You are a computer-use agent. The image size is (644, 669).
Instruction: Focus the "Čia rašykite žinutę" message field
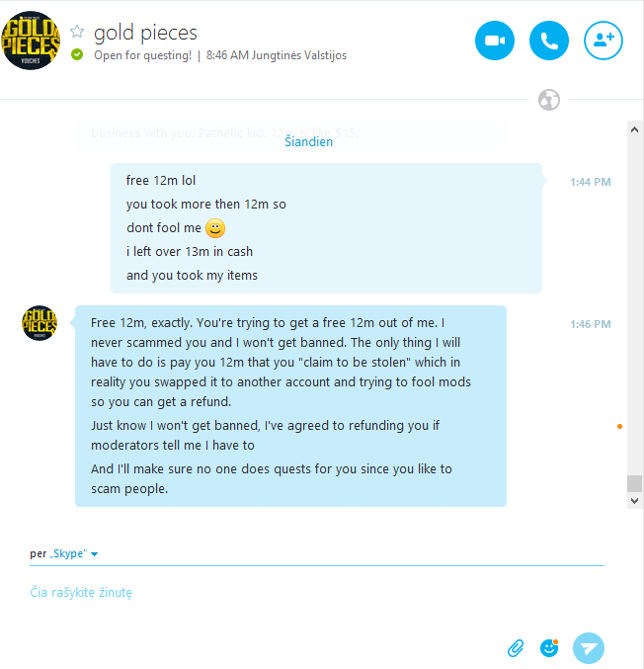pos(316,593)
